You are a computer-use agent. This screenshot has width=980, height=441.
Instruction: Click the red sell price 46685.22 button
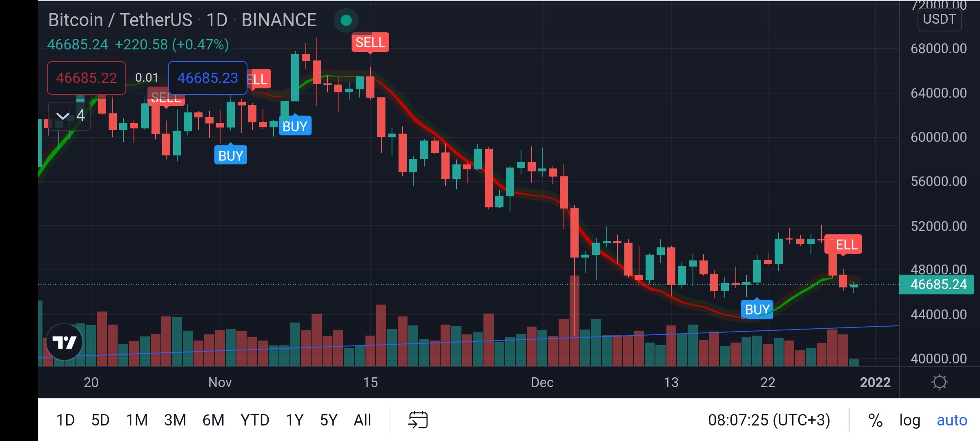pos(87,78)
